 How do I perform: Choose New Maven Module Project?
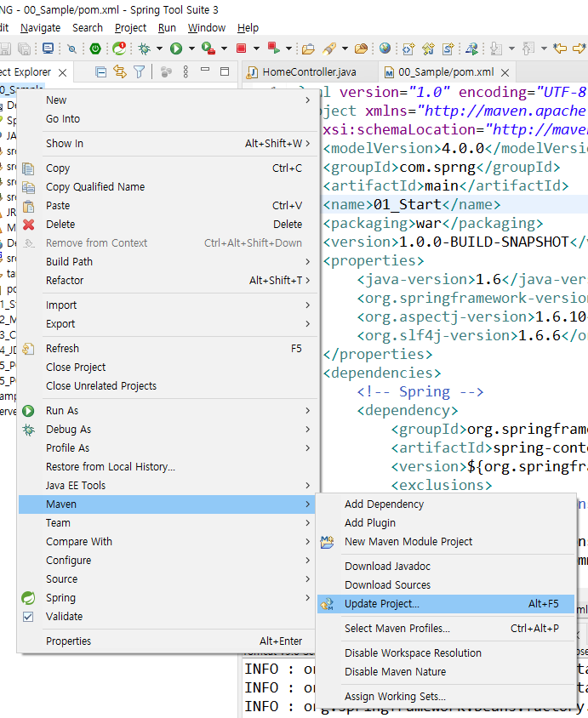click(x=446, y=541)
